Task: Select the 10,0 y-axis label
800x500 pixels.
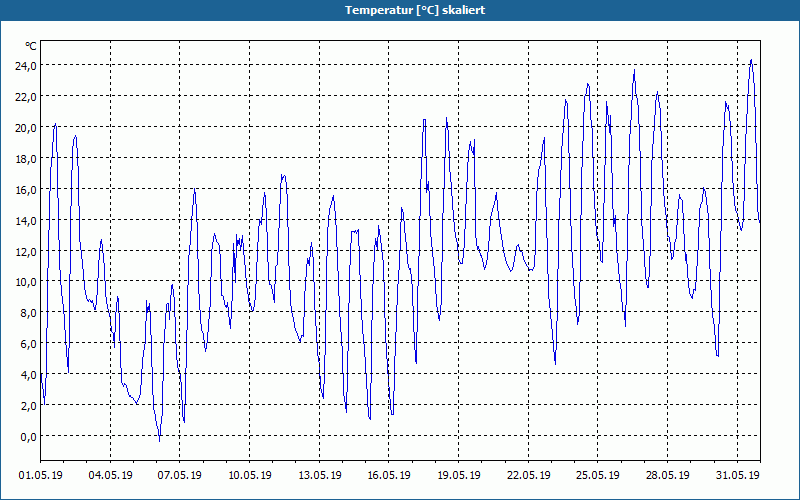Action: tap(26, 282)
